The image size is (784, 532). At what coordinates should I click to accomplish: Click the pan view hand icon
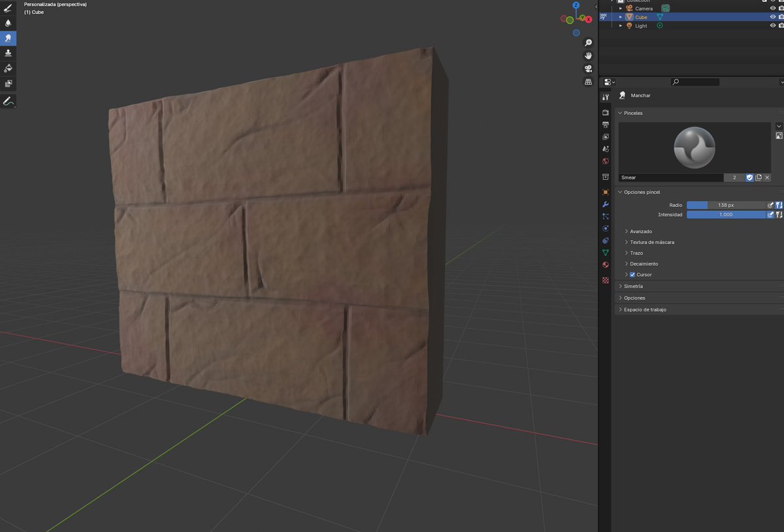(589, 56)
